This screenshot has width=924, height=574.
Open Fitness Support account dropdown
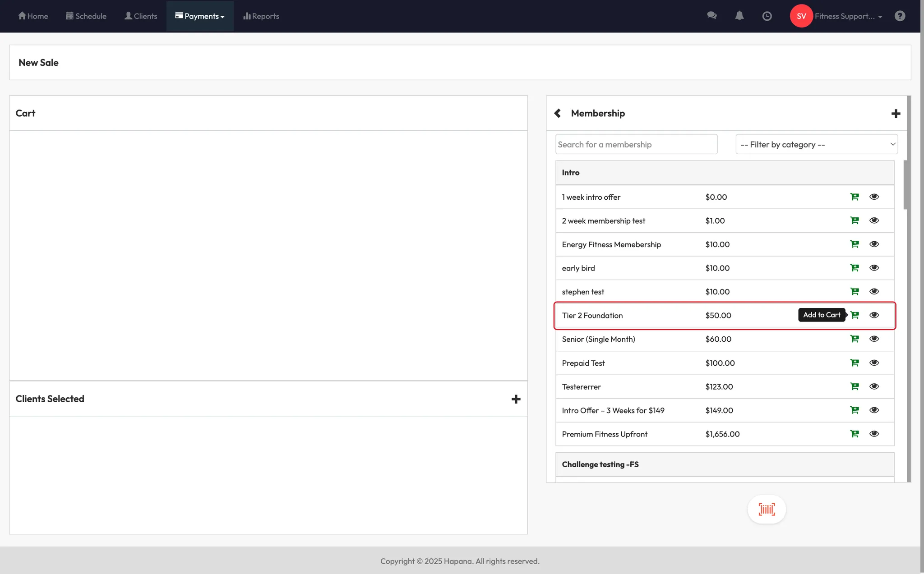click(847, 16)
